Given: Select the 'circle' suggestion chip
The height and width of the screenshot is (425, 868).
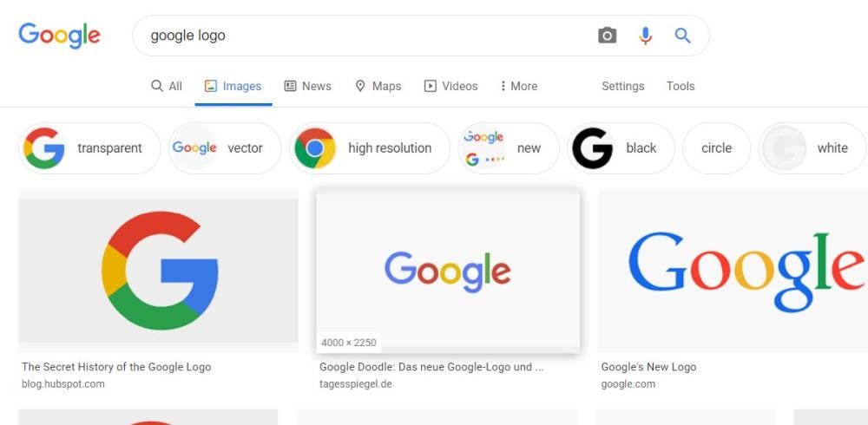Looking at the screenshot, I should 716,148.
